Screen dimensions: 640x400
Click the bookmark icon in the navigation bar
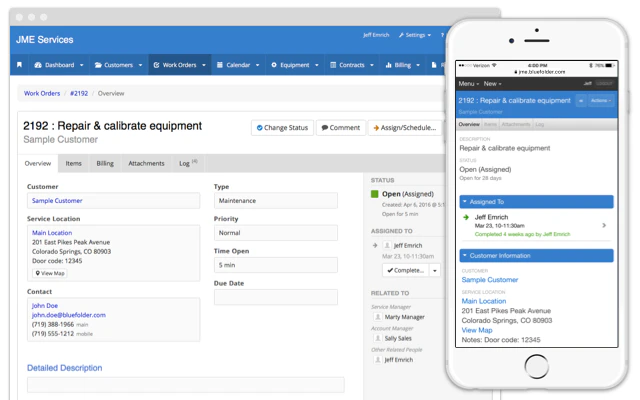tap(19, 65)
